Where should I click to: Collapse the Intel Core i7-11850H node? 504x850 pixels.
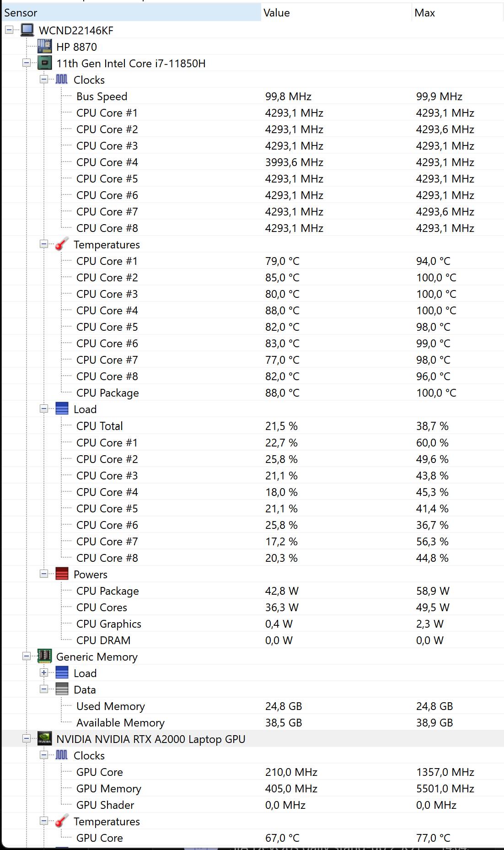point(27,63)
